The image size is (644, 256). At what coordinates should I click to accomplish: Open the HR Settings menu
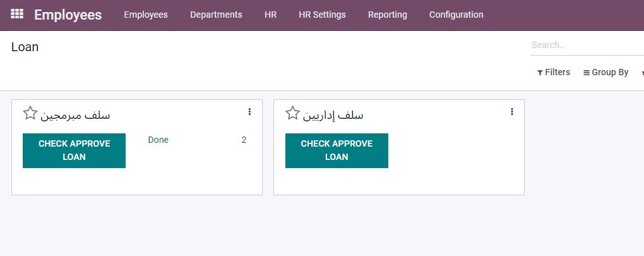tap(322, 15)
